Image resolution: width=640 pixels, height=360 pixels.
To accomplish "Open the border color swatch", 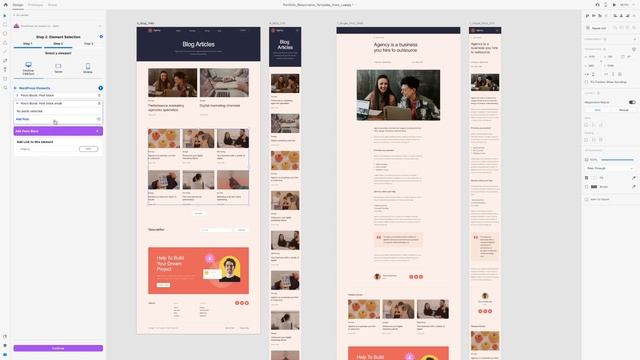I will (x=594, y=187).
